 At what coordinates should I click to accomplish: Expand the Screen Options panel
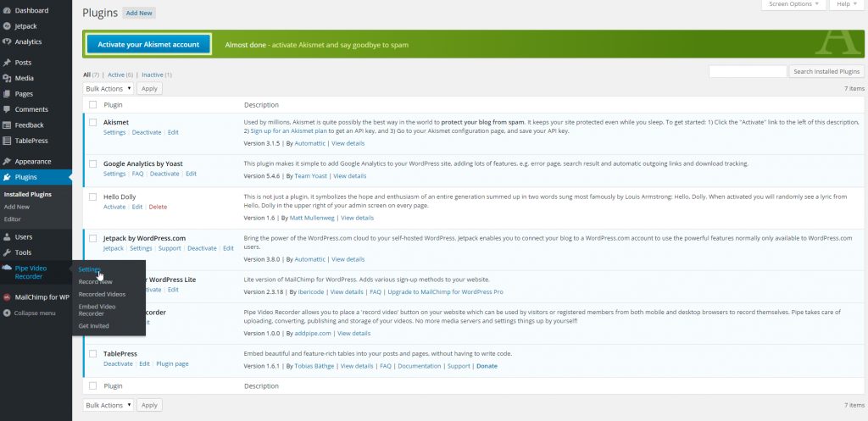[x=793, y=4]
